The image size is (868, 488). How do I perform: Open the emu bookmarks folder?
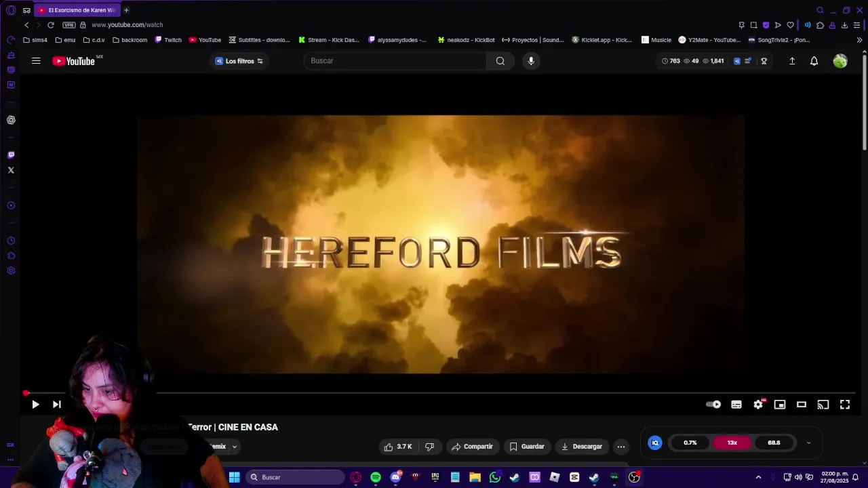tap(65, 40)
